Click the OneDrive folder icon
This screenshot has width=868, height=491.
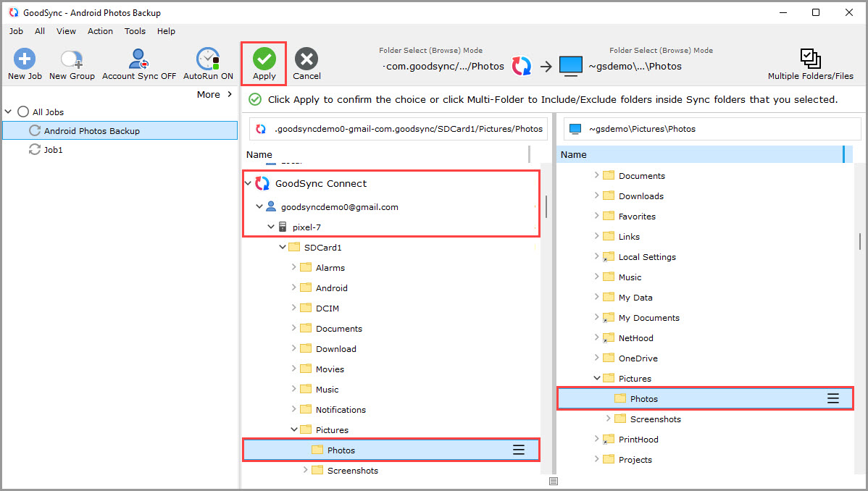pos(609,358)
